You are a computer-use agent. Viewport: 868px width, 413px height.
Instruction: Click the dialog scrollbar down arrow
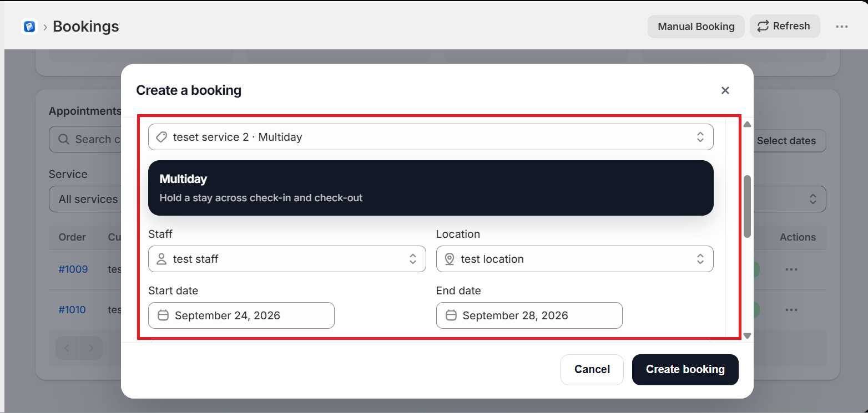coord(747,335)
